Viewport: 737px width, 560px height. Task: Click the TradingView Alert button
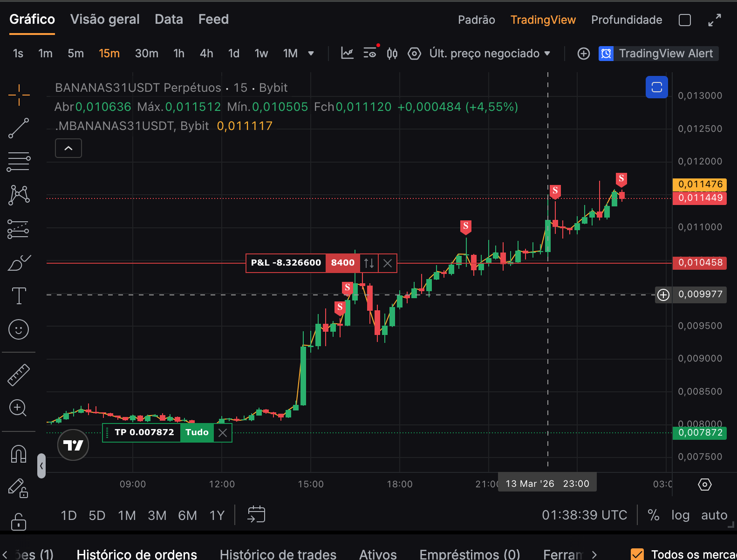tap(658, 54)
